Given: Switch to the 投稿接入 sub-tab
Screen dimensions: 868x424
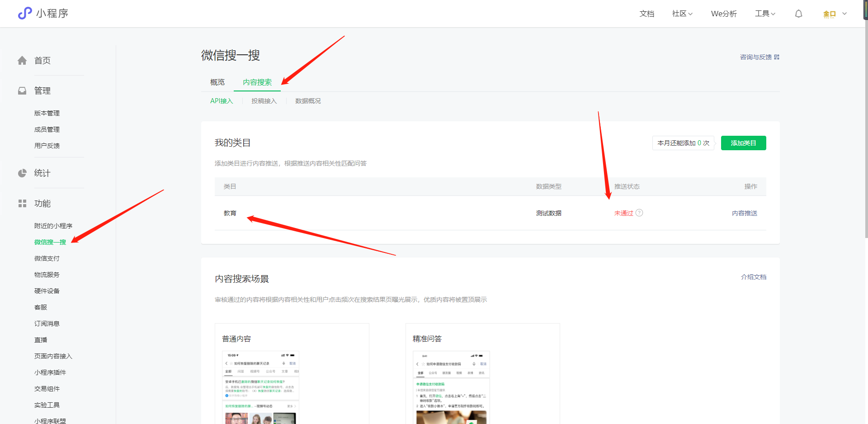Looking at the screenshot, I should [264, 101].
